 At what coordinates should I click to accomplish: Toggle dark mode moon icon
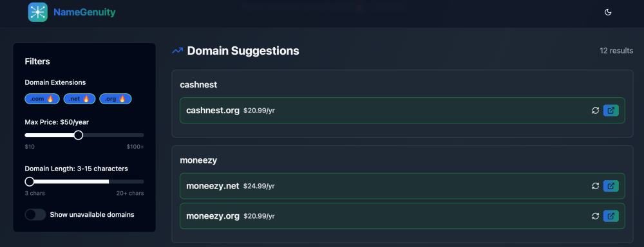609,12
